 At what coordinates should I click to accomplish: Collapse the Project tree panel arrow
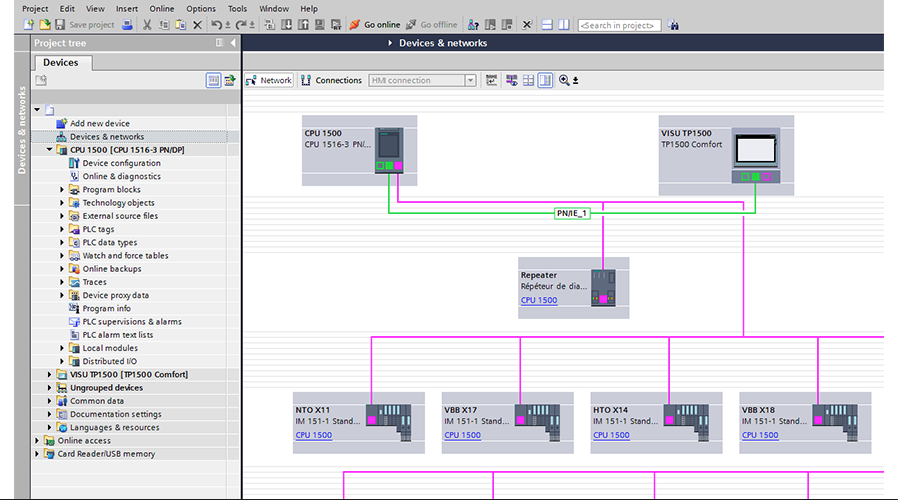[x=233, y=43]
